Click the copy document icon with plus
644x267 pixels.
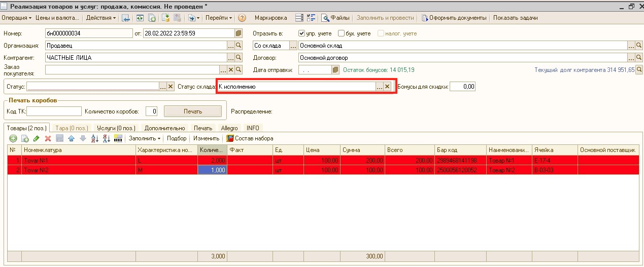click(x=152, y=18)
